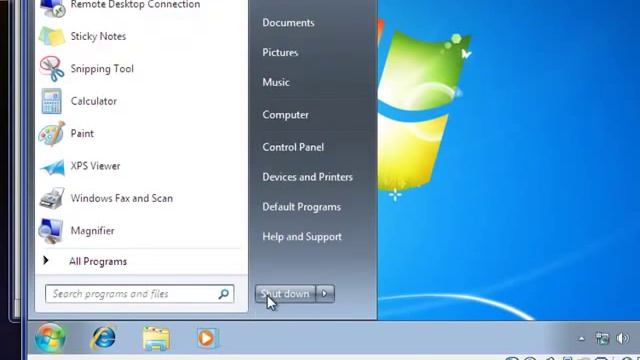Screen dimensions: 640x360
Task: Open Documents in Start menu
Action: tap(288, 23)
